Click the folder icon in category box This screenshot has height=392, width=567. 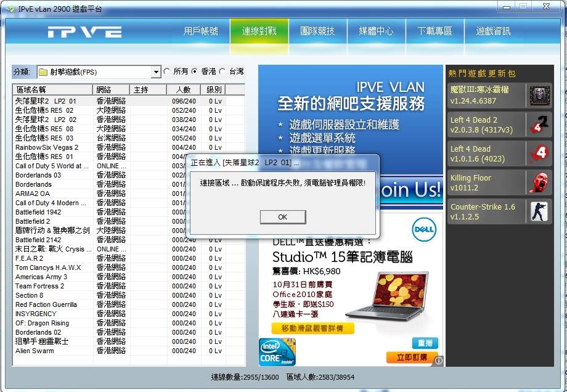point(43,72)
